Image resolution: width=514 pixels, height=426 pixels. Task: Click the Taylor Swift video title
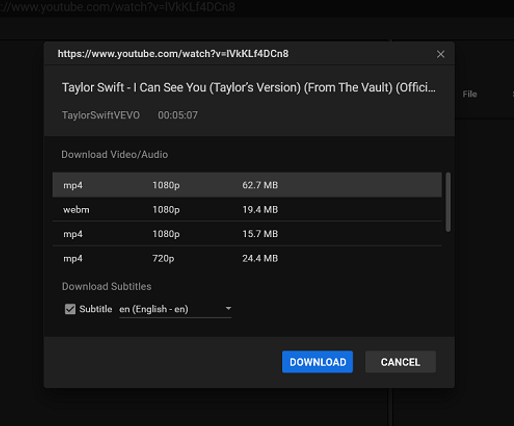(249, 87)
